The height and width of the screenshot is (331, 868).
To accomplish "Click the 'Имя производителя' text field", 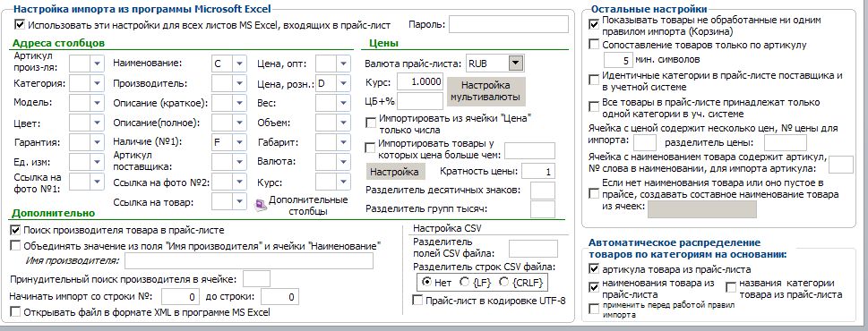I will [x=248, y=261].
